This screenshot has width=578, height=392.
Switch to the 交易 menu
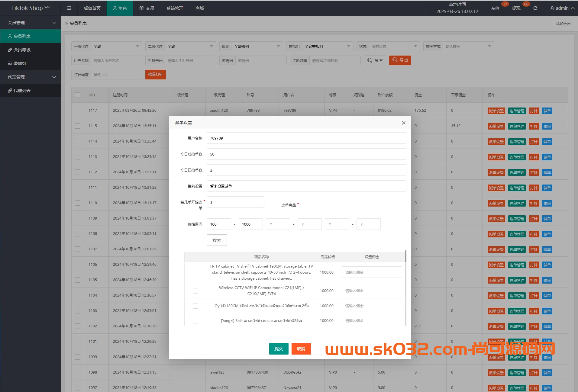click(147, 8)
